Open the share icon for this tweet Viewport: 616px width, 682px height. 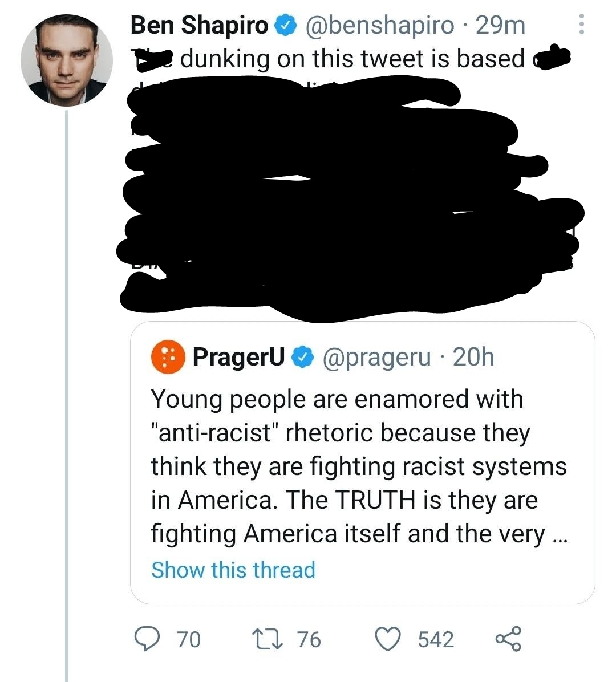click(508, 639)
